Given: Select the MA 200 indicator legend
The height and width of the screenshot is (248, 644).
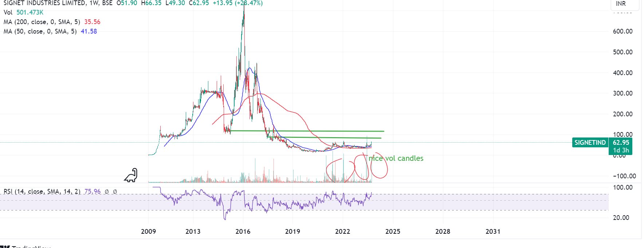Looking at the screenshot, I should coord(52,22).
